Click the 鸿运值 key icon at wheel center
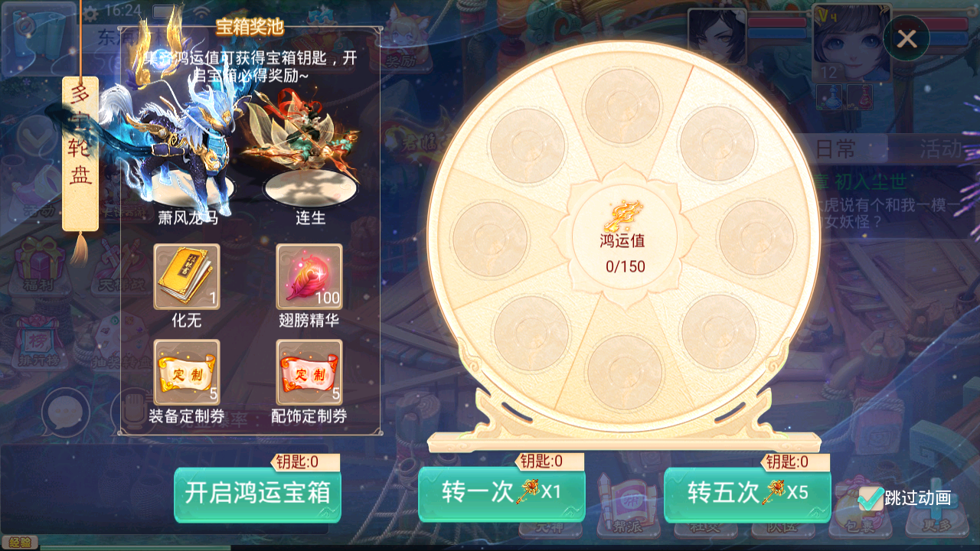This screenshot has width=980, height=551. click(x=622, y=217)
